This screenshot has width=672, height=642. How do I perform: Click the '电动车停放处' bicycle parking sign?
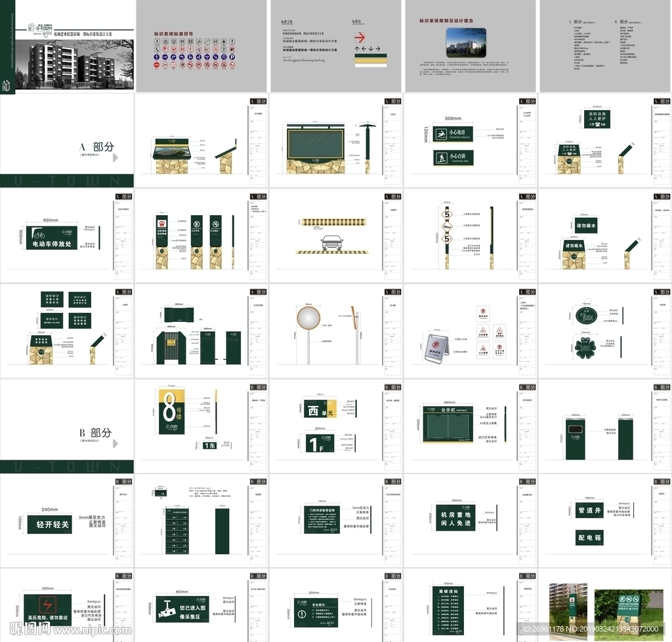52,237
